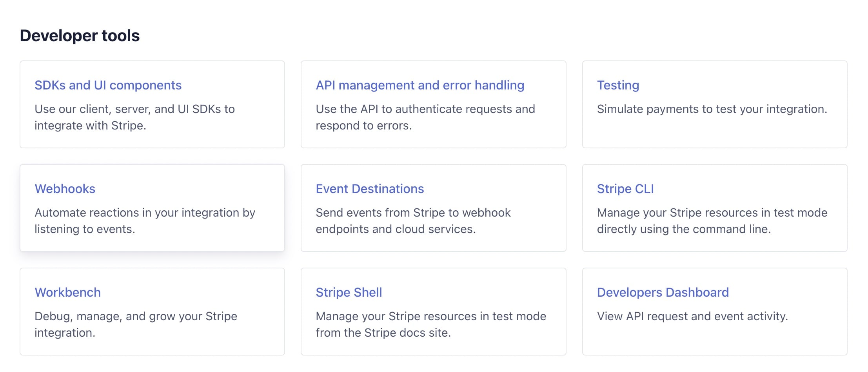Viewport: 868px width, 372px height.
Task: Open the Workbench link
Action: pyautogui.click(x=67, y=292)
